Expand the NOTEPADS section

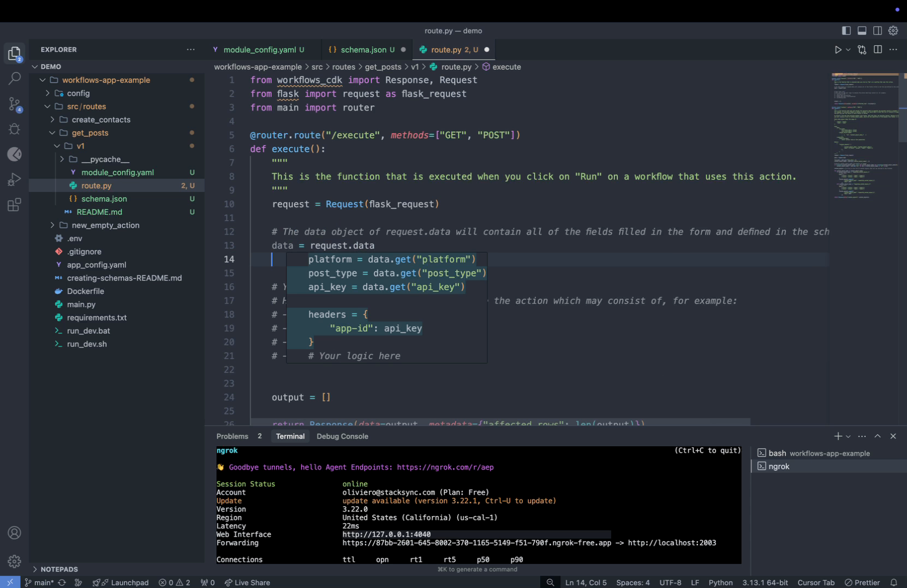pyautogui.click(x=59, y=569)
